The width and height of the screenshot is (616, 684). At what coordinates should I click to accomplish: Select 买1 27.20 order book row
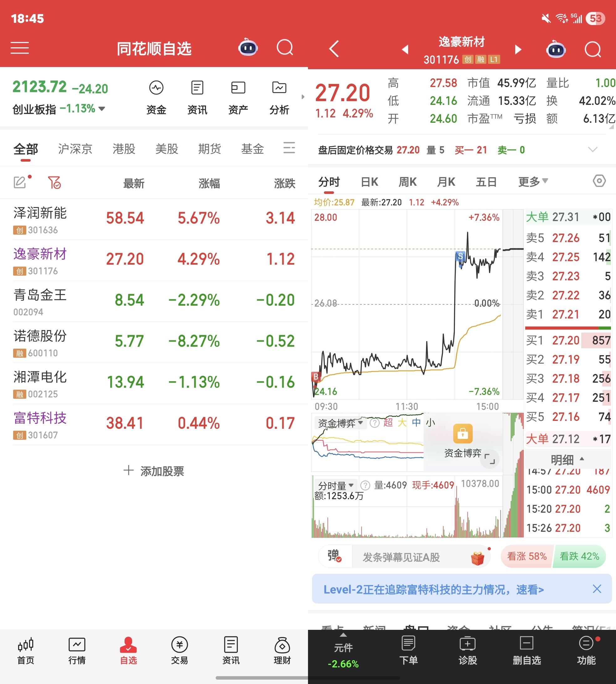(568, 340)
